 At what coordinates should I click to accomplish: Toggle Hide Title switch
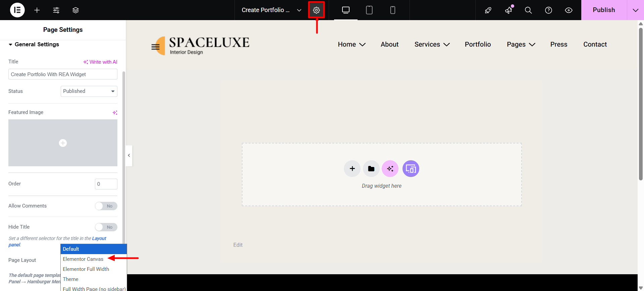[106, 227]
